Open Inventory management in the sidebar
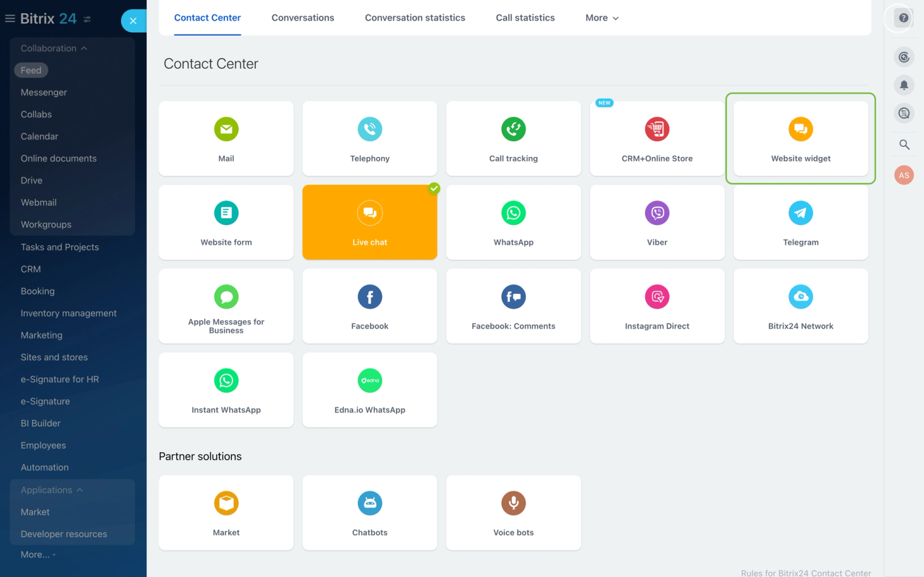Screen dimensions: 924x577 (69, 313)
